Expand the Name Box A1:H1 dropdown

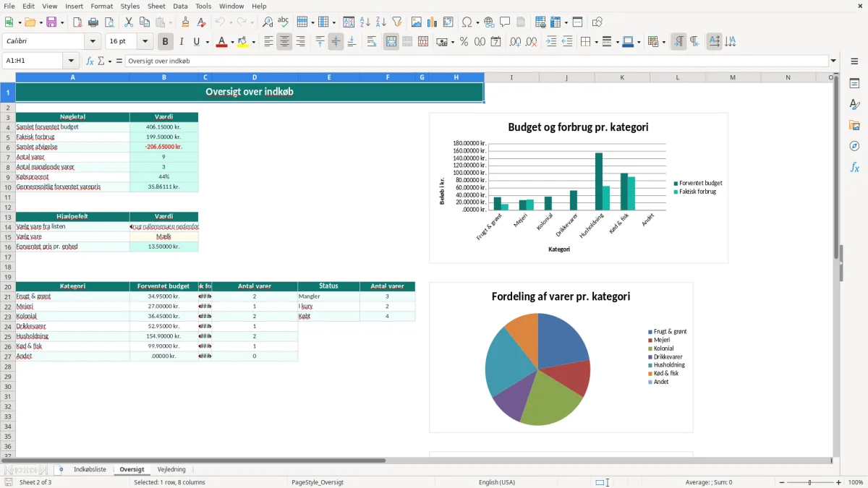[71, 61]
